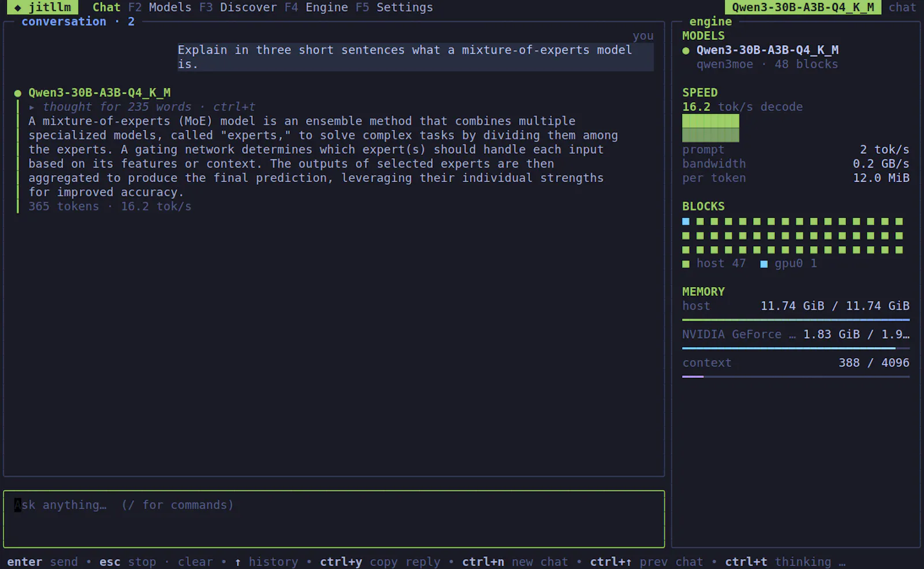
Task: Focus the 'Ask anything…' input box
Action: click(x=334, y=519)
